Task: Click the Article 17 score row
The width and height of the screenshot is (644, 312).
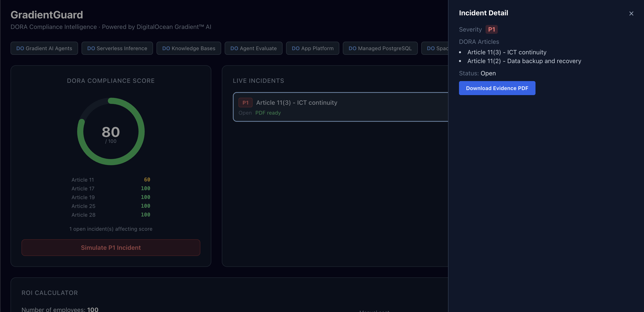Action: 111,188
